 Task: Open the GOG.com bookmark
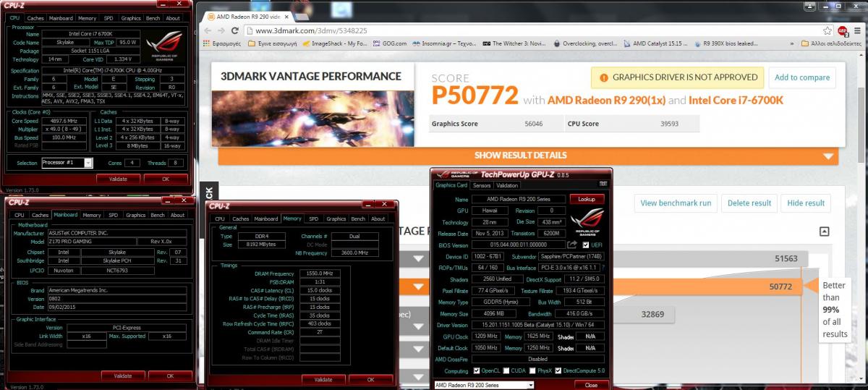click(x=391, y=43)
